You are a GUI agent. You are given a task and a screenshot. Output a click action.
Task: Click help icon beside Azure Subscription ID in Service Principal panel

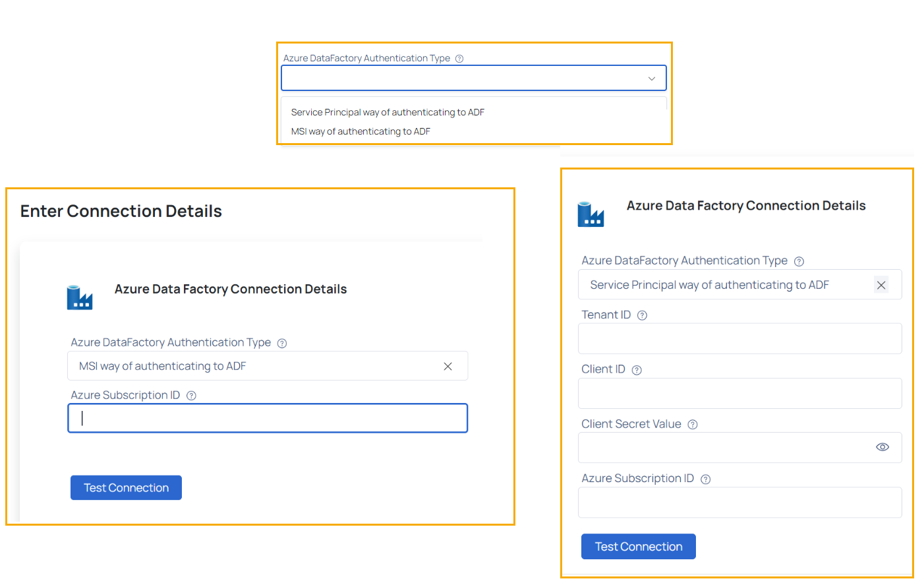(x=705, y=479)
